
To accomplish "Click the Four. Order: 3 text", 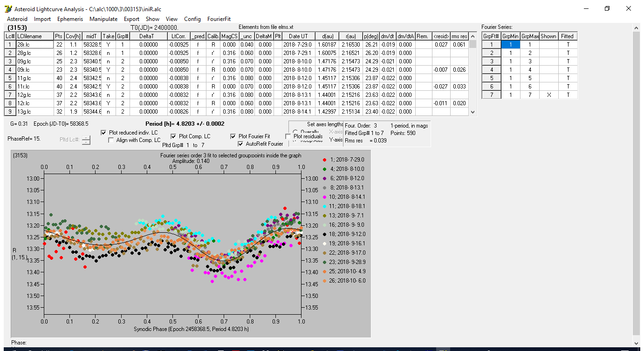I will (361, 126).
